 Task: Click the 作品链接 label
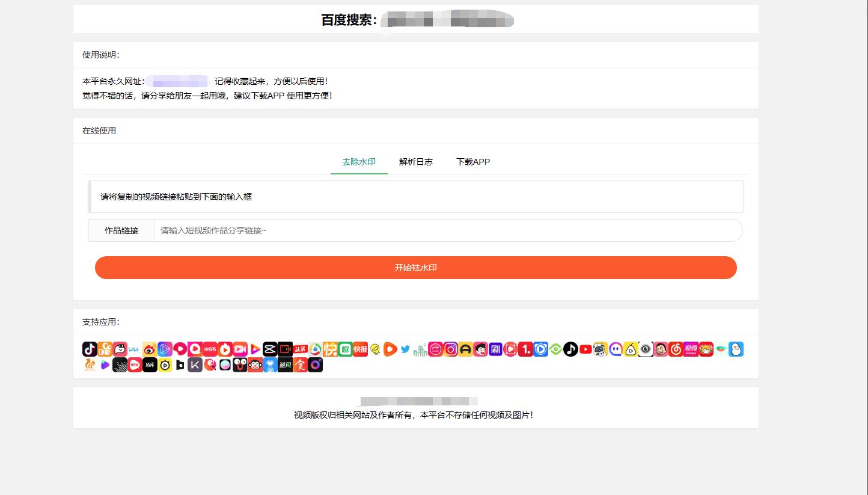pyautogui.click(x=121, y=230)
